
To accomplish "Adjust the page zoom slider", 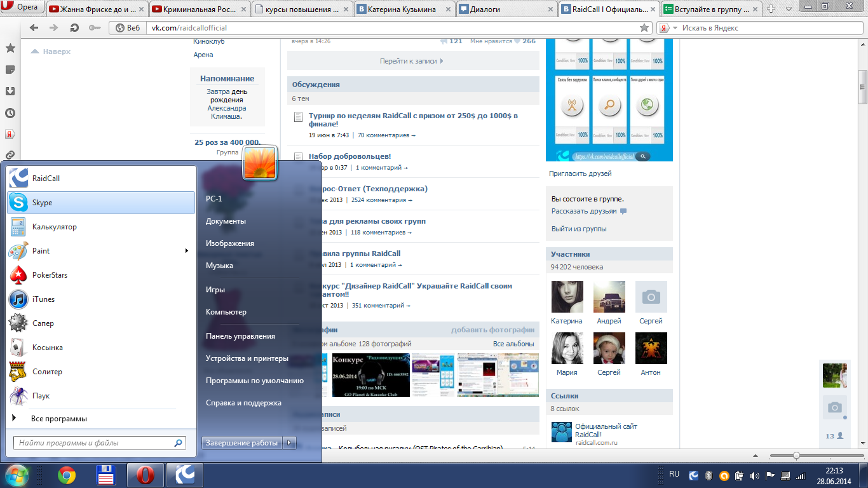I will tap(796, 456).
